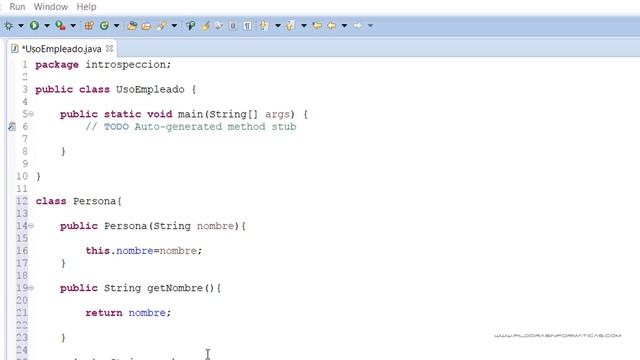Click line number 10 in the gutter
Screen dimensions: 640x360
(x=22, y=176)
